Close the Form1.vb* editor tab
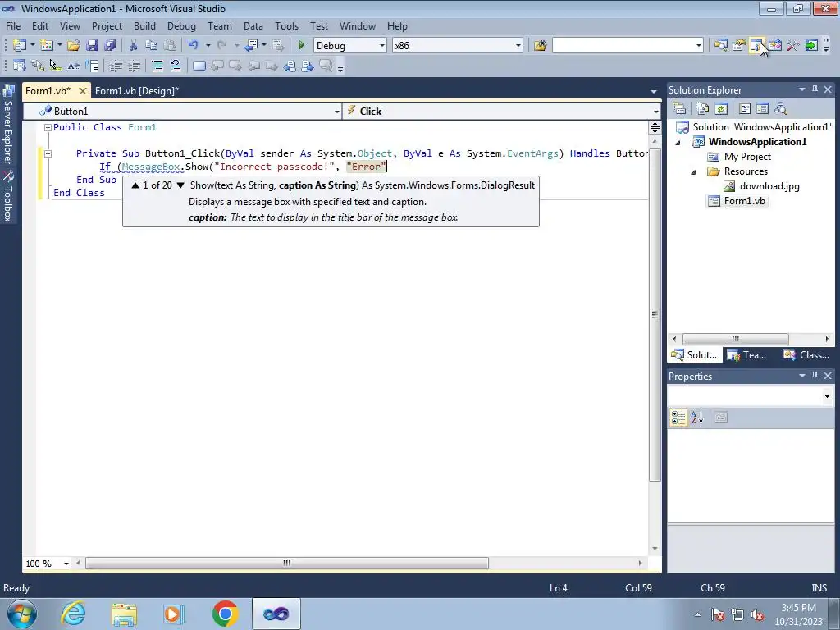The height and width of the screenshot is (630, 840). [83, 91]
